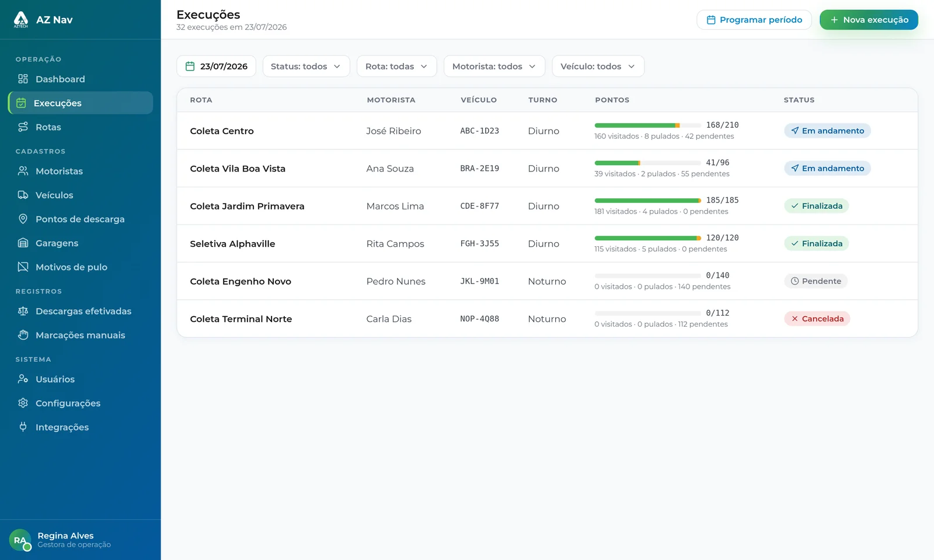Screen dimensions: 934x560
Task: Click the Noturno shift of Coleta Engenho Novo
Action: [x=547, y=281]
